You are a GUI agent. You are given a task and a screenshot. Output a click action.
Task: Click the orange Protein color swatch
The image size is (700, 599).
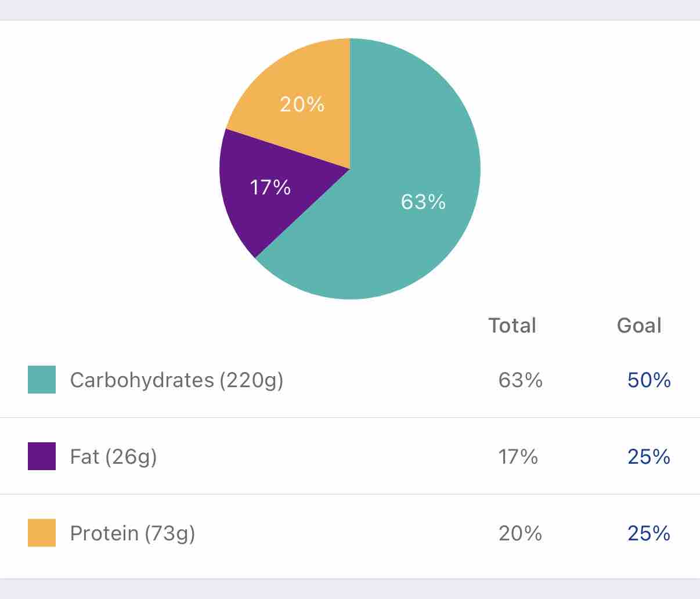pos(42,533)
